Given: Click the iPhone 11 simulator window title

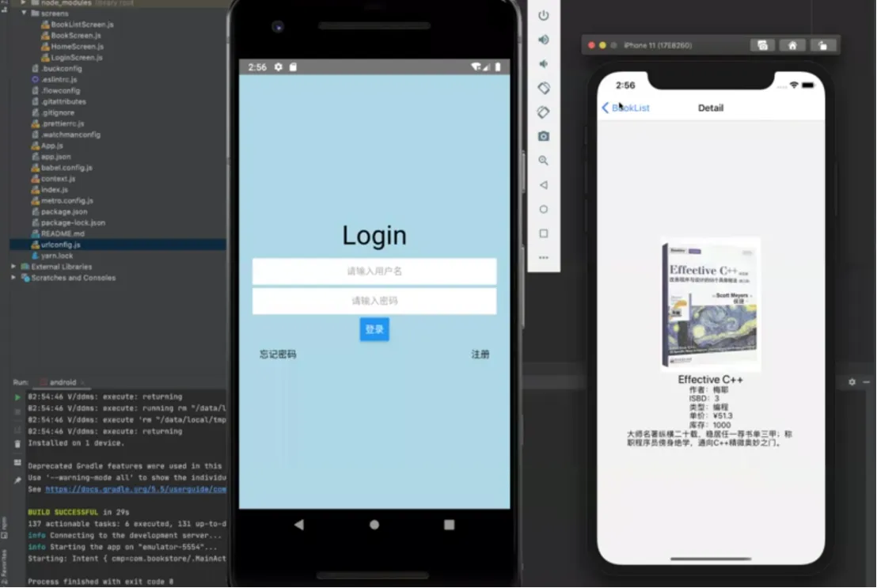Looking at the screenshot, I should click(658, 45).
